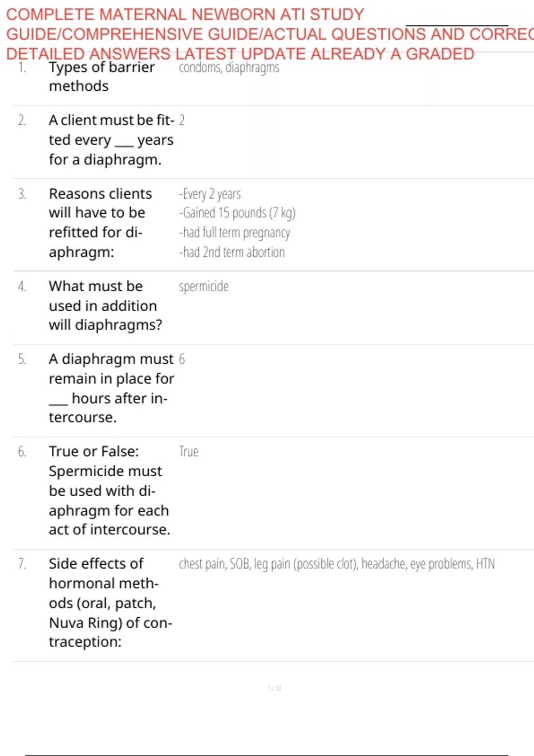Image resolution: width=534 pixels, height=756 pixels.
Task: Click the True or False spermicide question
Action: 109,490
